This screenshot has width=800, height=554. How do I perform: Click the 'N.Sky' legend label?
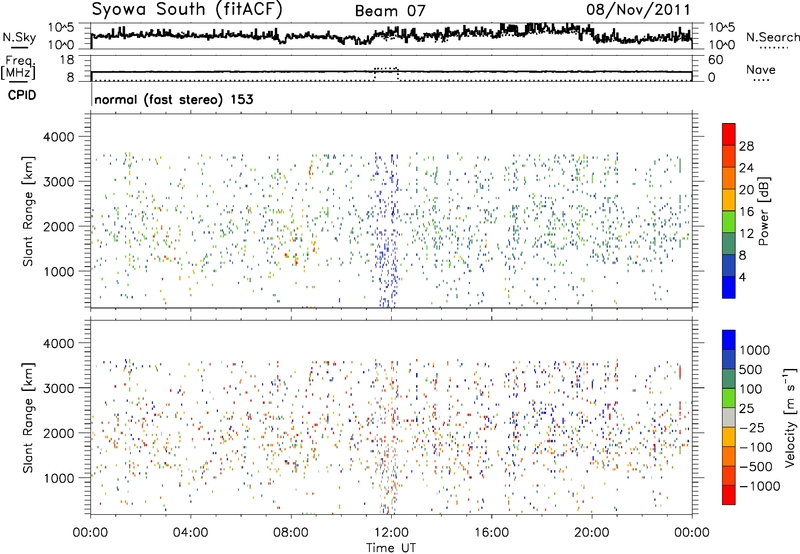[x=19, y=37]
